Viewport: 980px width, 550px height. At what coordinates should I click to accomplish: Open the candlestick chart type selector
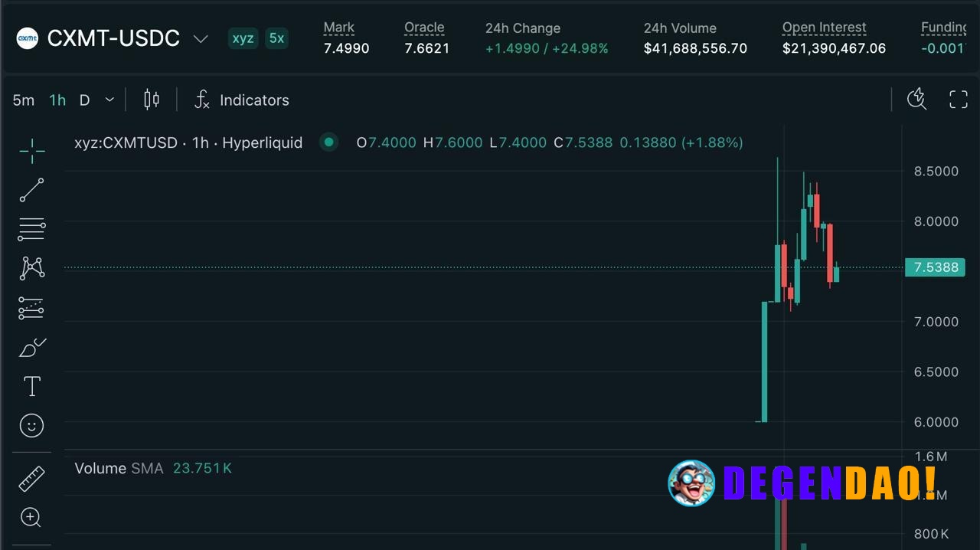152,100
